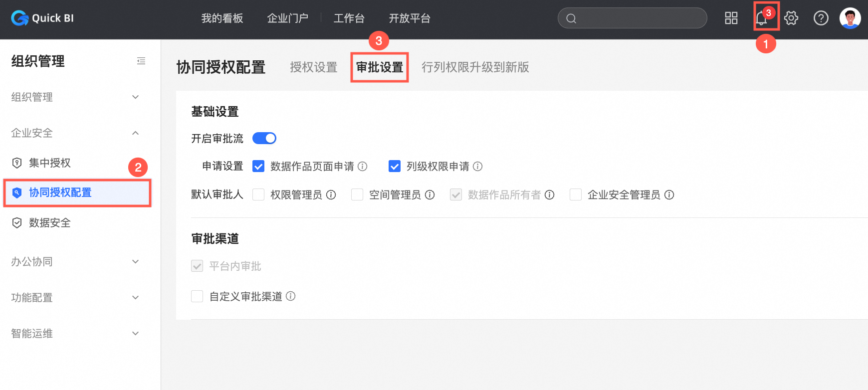
Task: Check 权限管理员 as default approver
Action: click(258, 195)
